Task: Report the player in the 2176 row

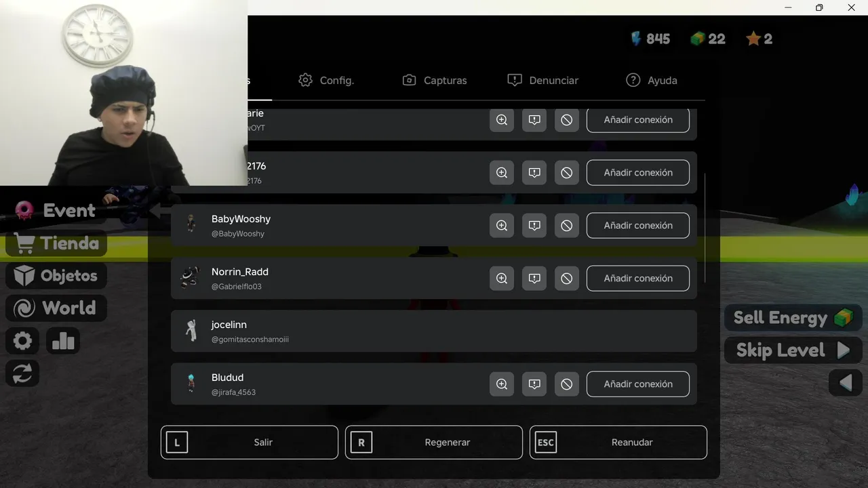Action: [x=534, y=173]
